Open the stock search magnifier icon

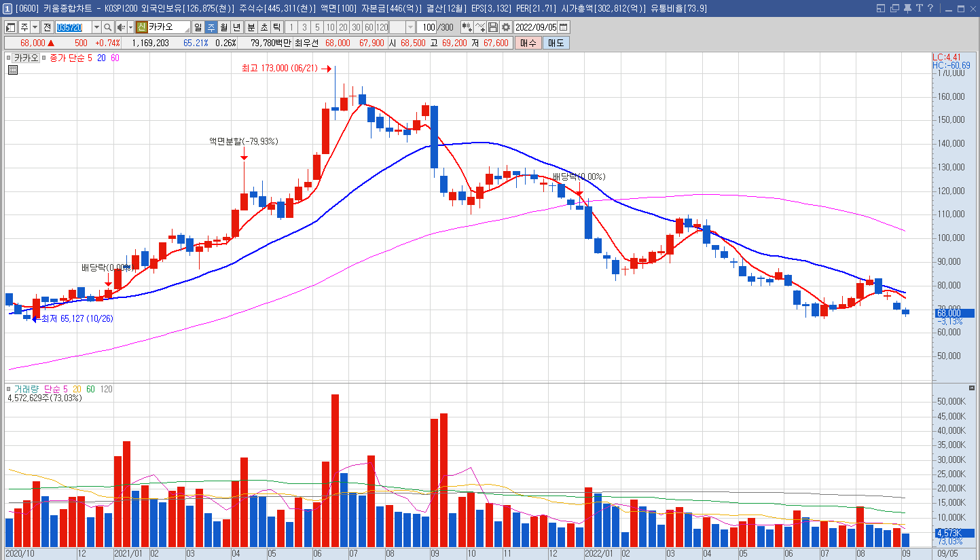pos(108,27)
